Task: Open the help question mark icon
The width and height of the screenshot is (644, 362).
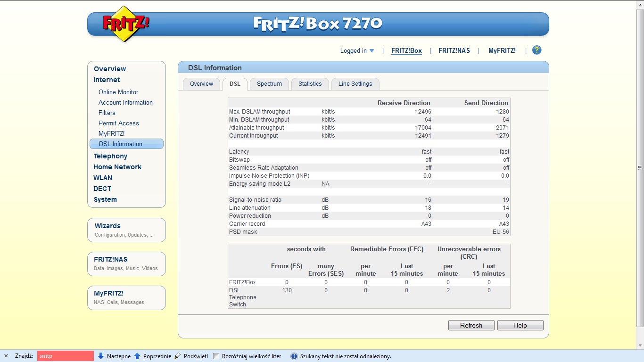Action: click(537, 50)
